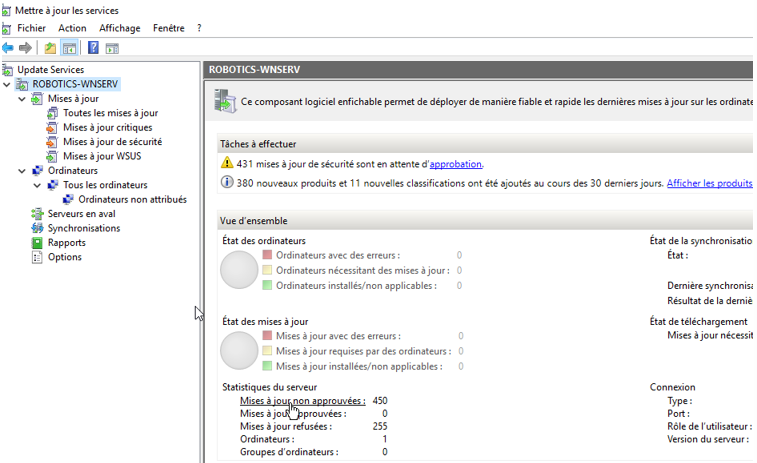Open the Synchronisations node
This screenshot has width=757, height=463.
(x=84, y=228)
